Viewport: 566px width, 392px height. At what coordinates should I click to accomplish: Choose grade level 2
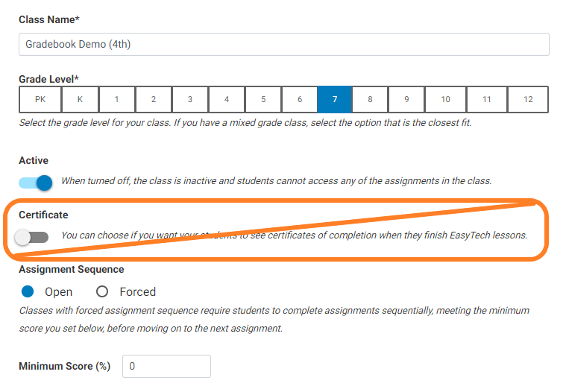click(x=153, y=99)
